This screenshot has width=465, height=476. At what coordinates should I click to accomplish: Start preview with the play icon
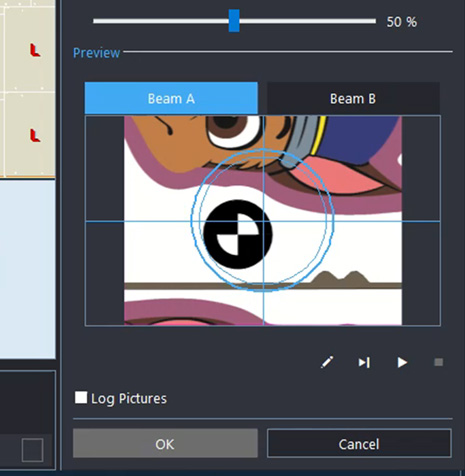(402, 362)
